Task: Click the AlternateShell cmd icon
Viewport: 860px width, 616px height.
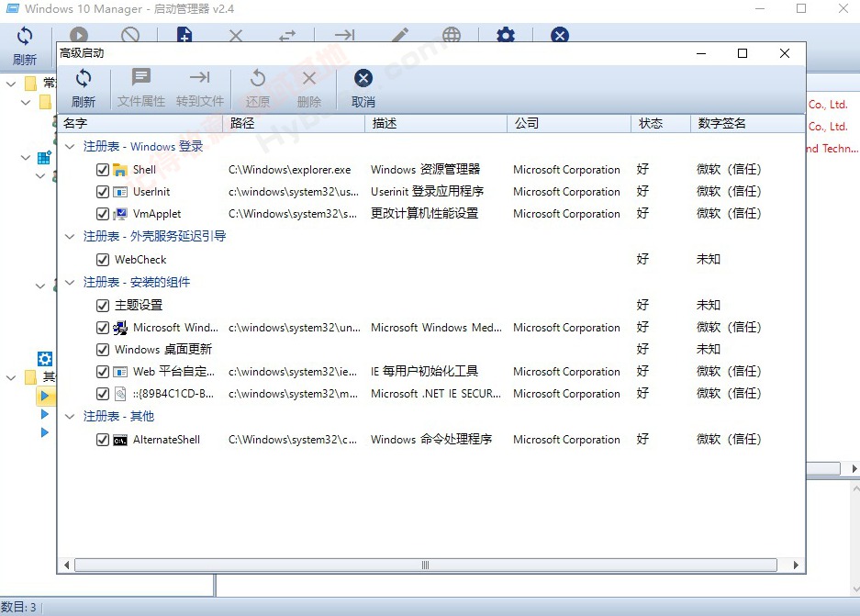Action: (120, 440)
